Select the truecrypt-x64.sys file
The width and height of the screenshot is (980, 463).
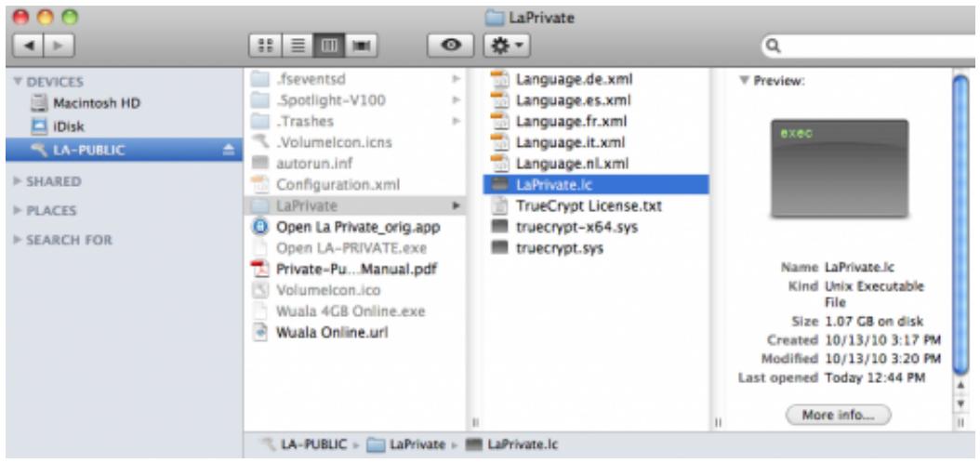click(596, 228)
